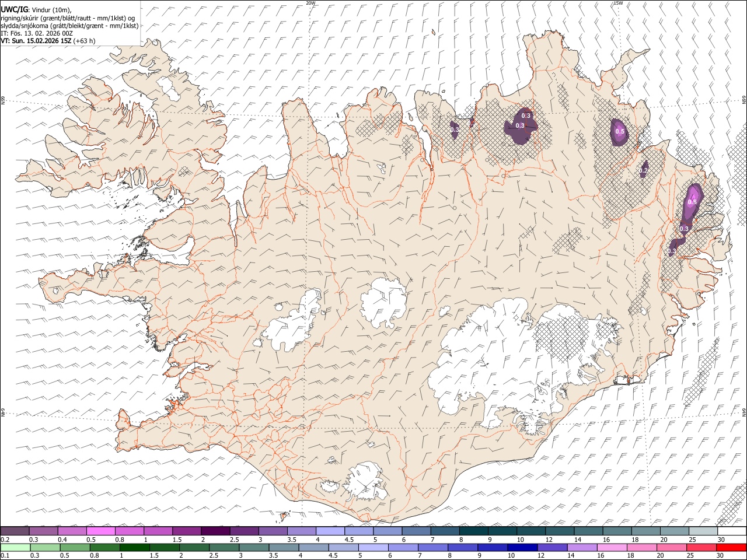
Task: Click the 'VT: Sun. 15.02.2026 15Z (+63 h)' line
Action: (48, 41)
